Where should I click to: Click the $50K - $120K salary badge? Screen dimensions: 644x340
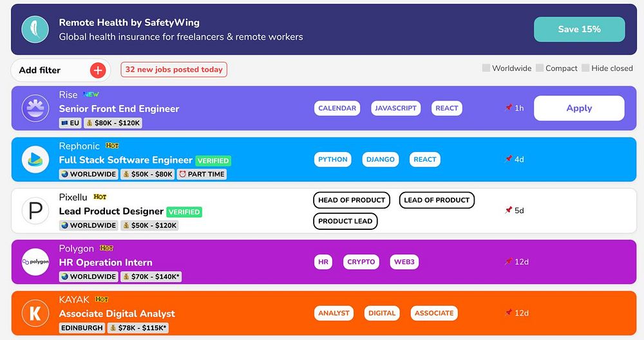point(149,225)
